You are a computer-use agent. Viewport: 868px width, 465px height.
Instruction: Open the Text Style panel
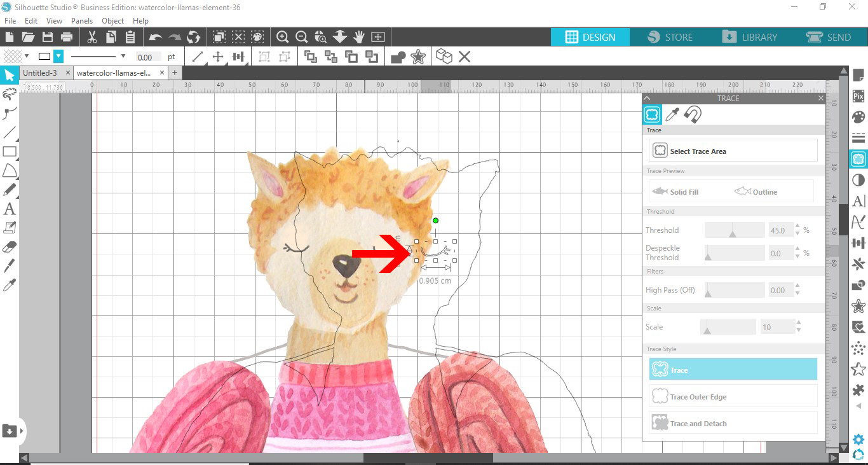point(858,201)
